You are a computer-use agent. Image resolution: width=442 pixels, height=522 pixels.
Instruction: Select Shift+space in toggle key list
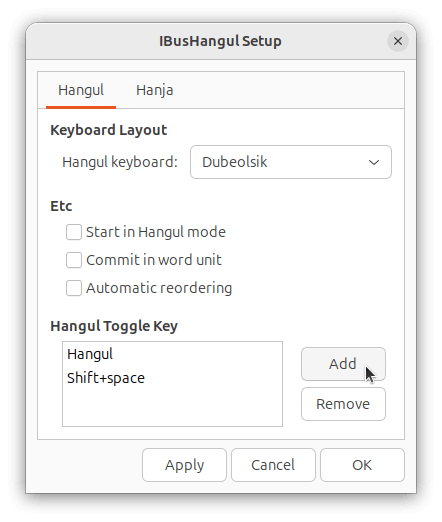click(172, 378)
